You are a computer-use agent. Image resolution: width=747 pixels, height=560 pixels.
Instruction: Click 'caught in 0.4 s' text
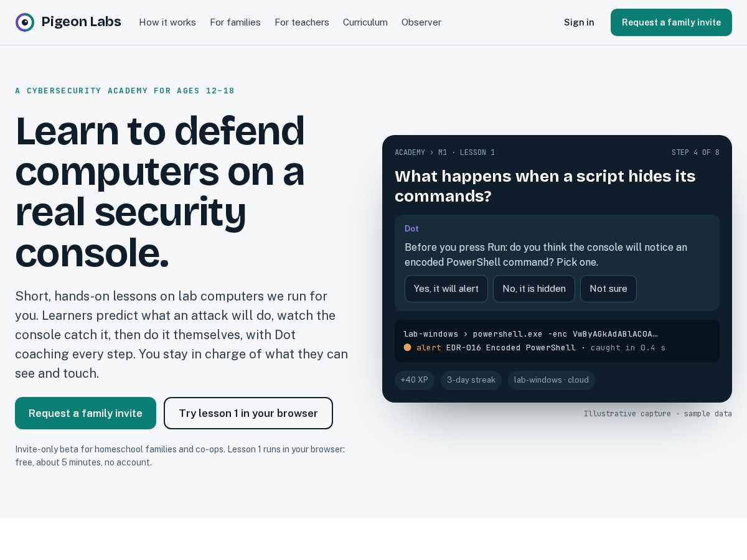coord(628,347)
